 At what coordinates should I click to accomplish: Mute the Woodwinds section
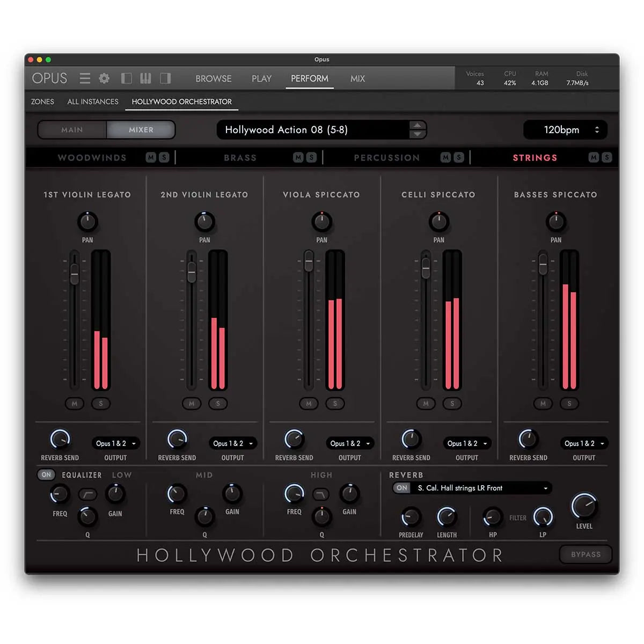[x=151, y=157]
